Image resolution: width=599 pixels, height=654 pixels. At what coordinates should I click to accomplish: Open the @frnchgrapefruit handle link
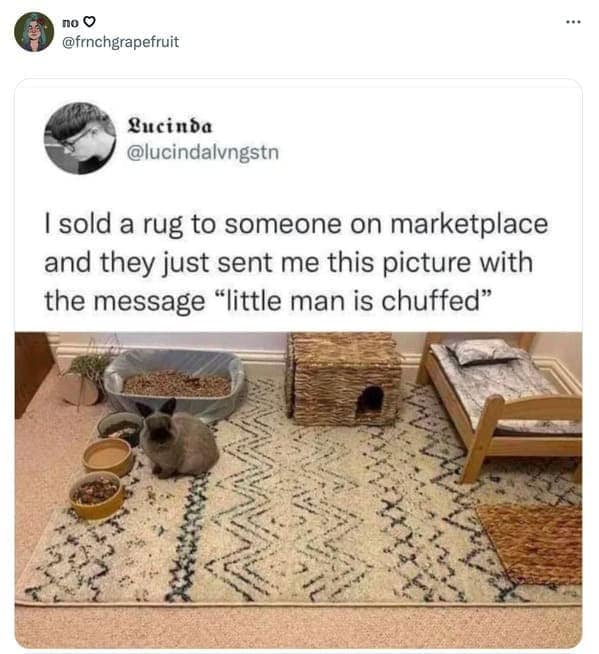coord(120,42)
